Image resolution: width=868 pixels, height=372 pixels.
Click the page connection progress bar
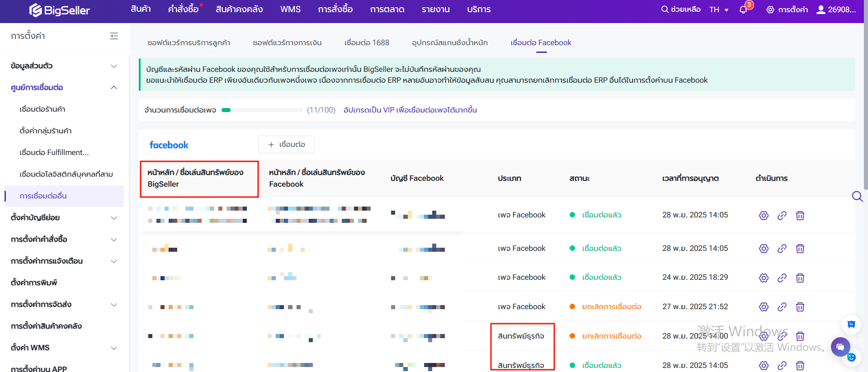point(262,110)
